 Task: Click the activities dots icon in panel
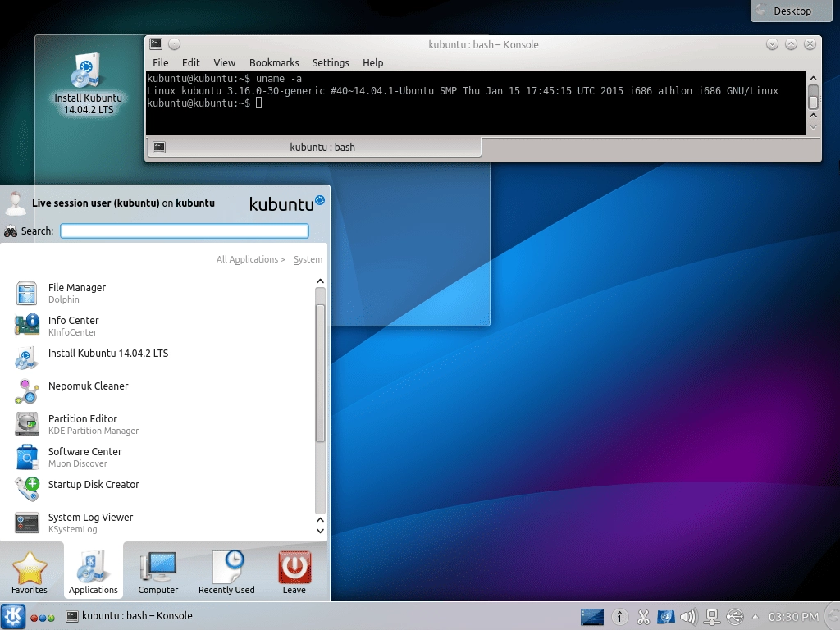[x=43, y=618]
